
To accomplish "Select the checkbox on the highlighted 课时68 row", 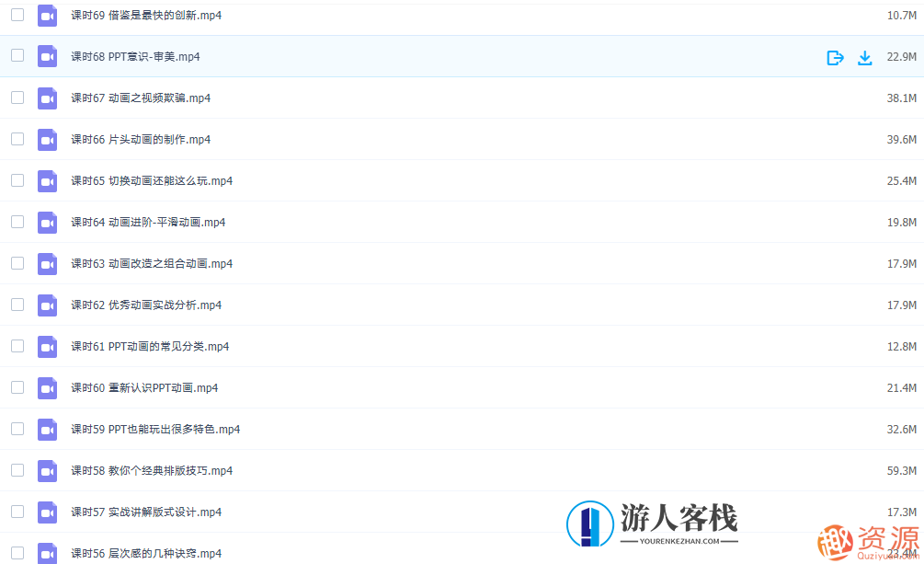I will (17, 55).
